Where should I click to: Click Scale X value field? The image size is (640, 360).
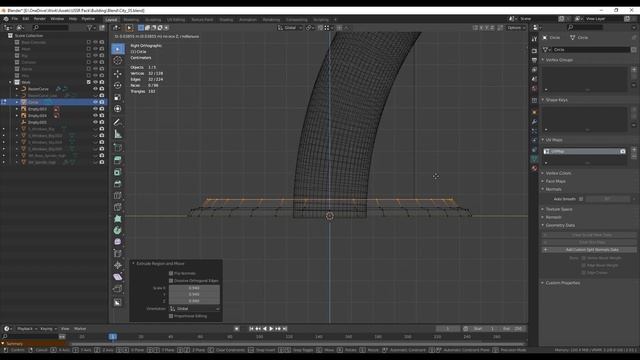click(194, 288)
